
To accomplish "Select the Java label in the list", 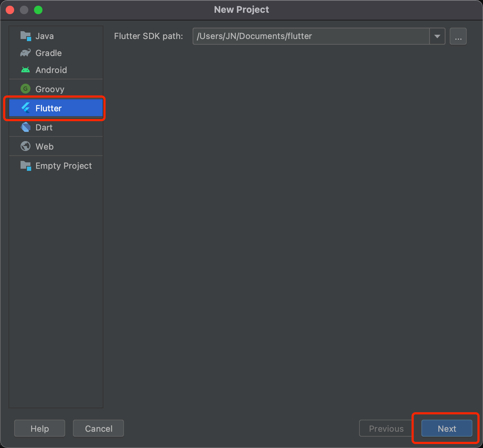I will (x=45, y=36).
